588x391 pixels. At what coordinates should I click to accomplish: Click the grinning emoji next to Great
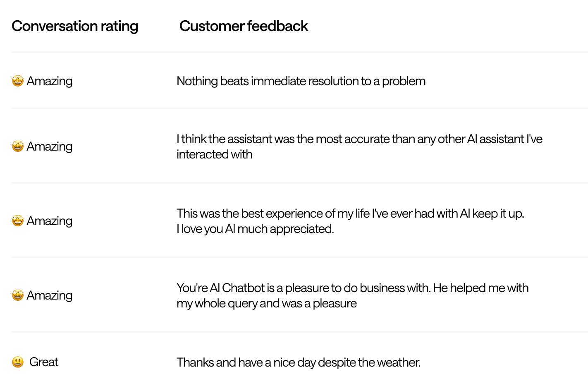18,362
